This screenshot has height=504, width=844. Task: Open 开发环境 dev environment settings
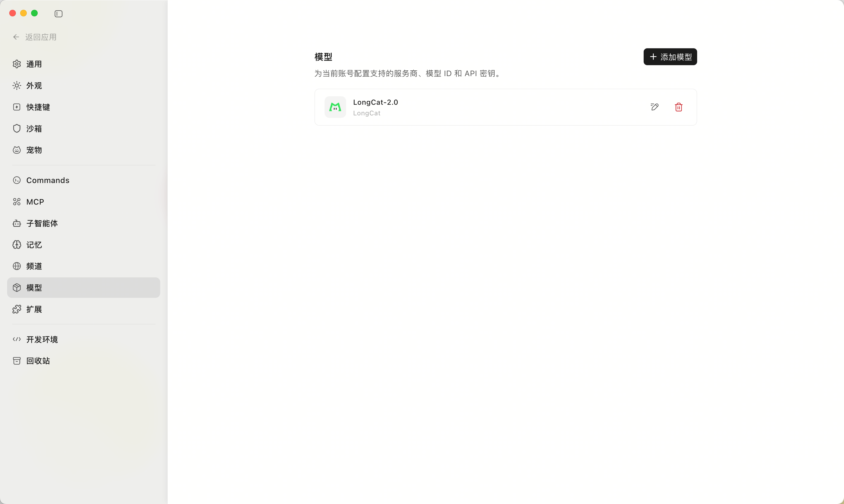[83, 339]
